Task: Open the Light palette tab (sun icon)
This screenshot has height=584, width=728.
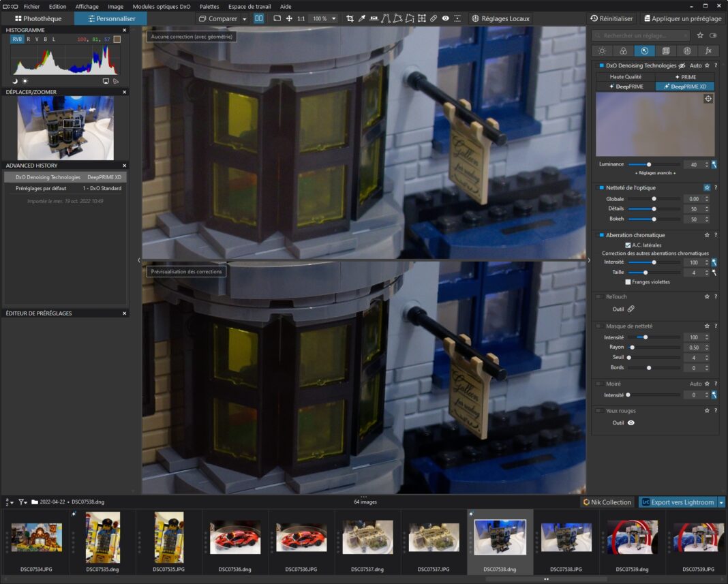Action: [602, 50]
